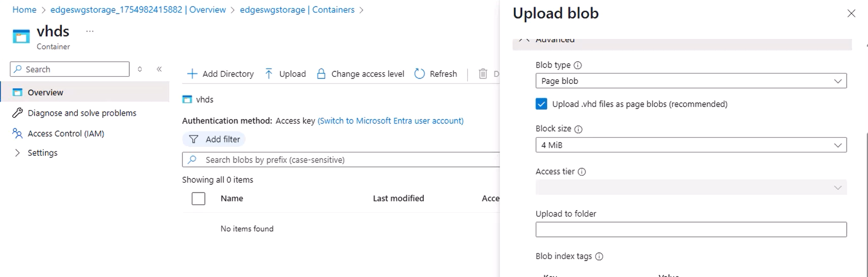The height and width of the screenshot is (277, 868).
Task: Click the up/down sort arrows beside Search
Action: click(x=140, y=69)
